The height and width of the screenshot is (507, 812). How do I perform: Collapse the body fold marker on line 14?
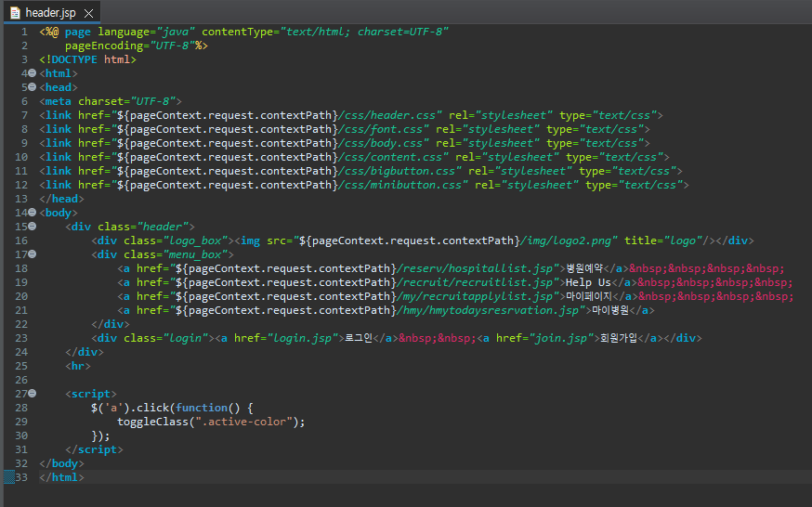(33, 212)
